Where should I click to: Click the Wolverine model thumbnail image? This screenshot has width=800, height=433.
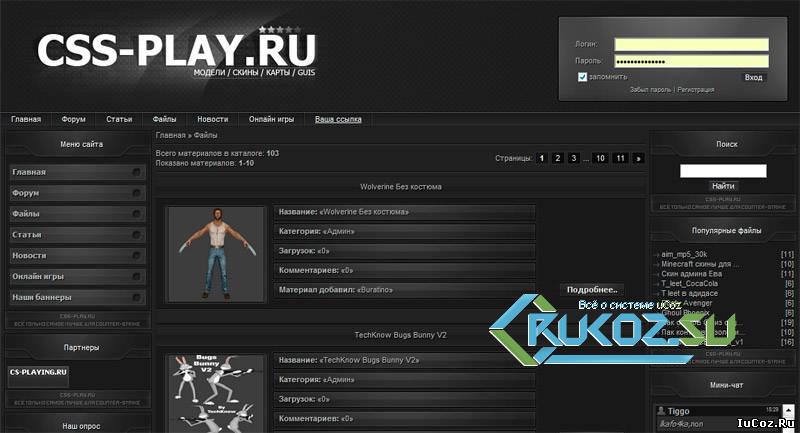216,253
